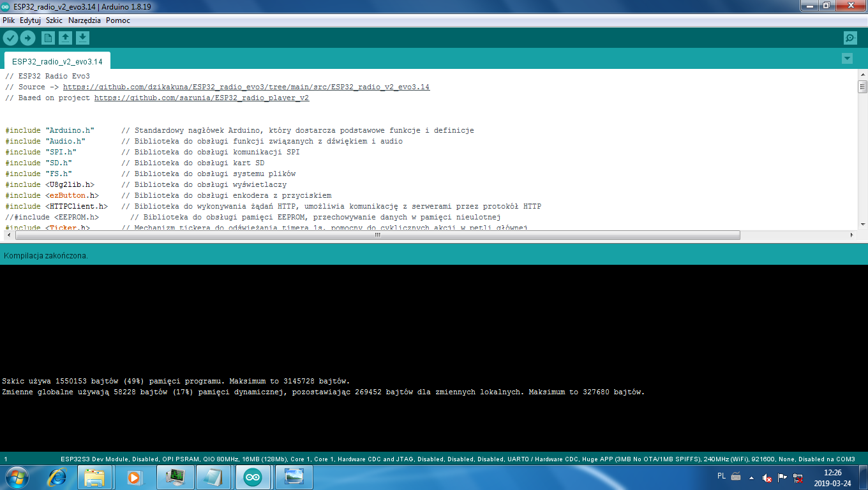Open the monitor app taskbar icon
Image resolution: width=868 pixels, height=490 pixels.
[x=174, y=477]
